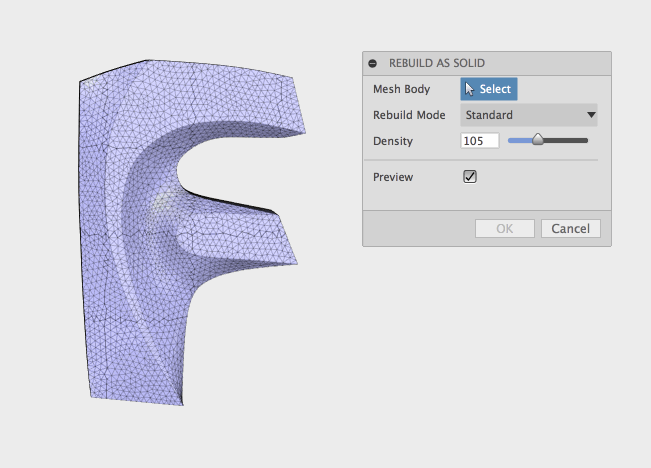
Task: Click the Density value field showing 105
Action: point(480,141)
